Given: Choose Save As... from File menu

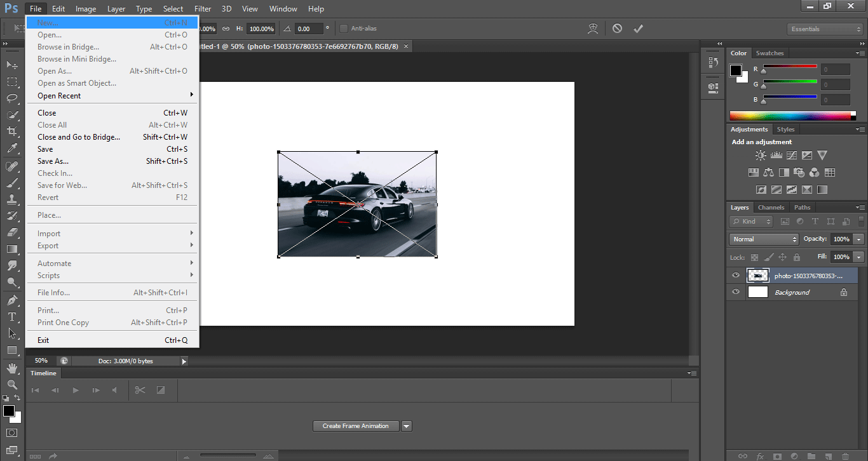Looking at the screenshot, I should [53, 161].
